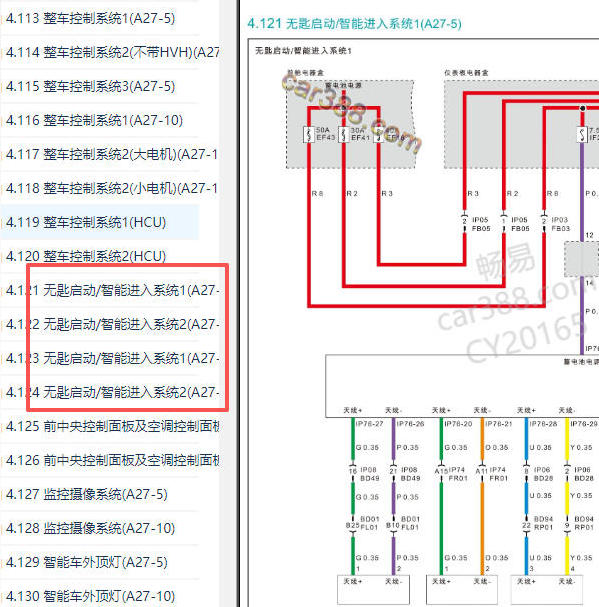Screen dimensions: 599x607
Task: Click the page heading 4.121 无匙启动/智能进入系统1(A27-5)
Action: click(354, 24)
